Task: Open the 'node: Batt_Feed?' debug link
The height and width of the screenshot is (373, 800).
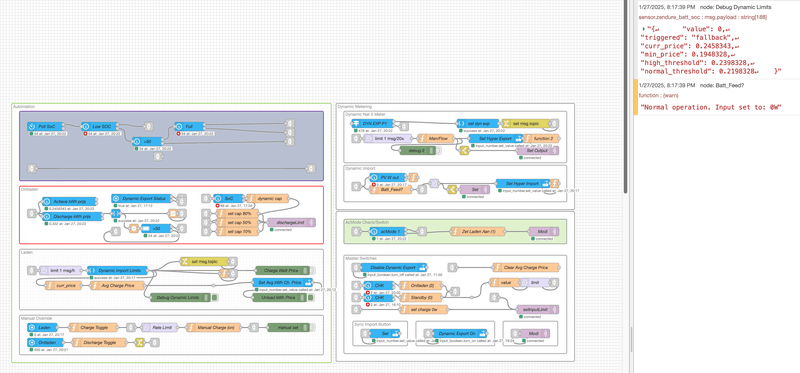Action: point(721,85)
